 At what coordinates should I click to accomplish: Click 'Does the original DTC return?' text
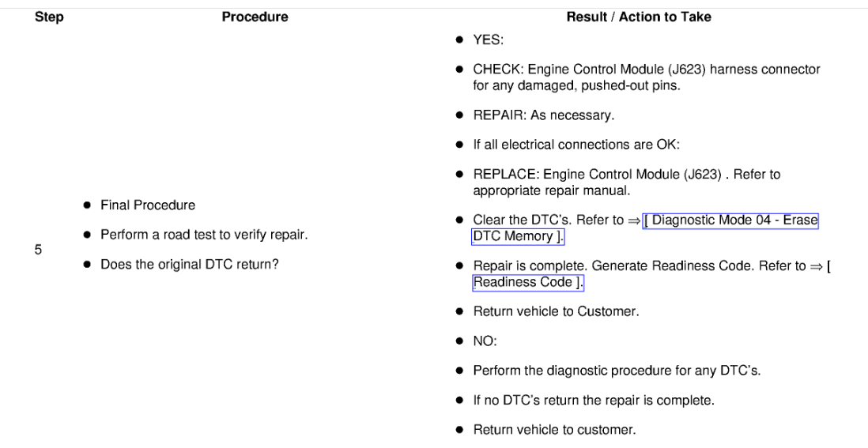[x=190, y=265]
